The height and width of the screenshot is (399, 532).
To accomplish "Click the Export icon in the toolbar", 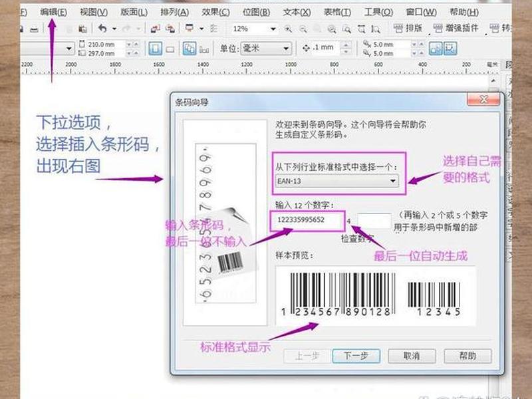I will [170, 29].
